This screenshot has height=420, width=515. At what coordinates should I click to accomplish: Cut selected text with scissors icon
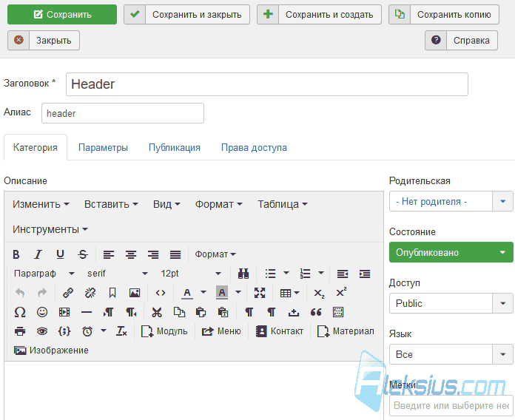coord(157,312)
